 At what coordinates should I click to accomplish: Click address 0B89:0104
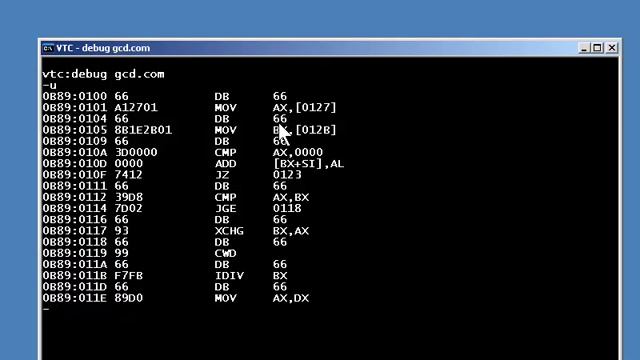[74, 119]
